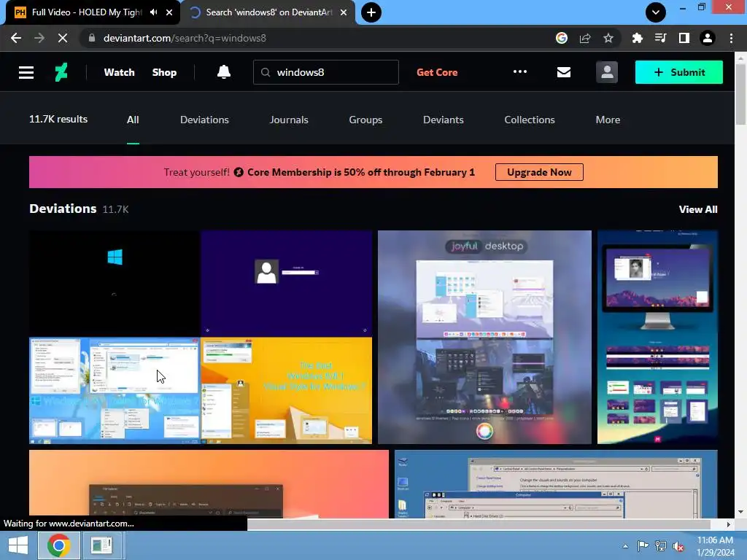Click the muted volume tray icon
Viewport: 747px width, 560px height.
[678, 545]
